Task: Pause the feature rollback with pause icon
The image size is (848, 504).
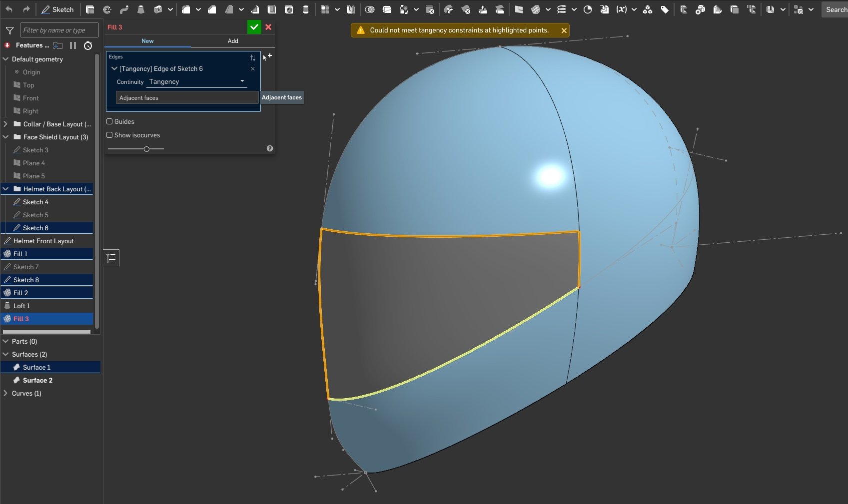Action: tap(72, 45)
